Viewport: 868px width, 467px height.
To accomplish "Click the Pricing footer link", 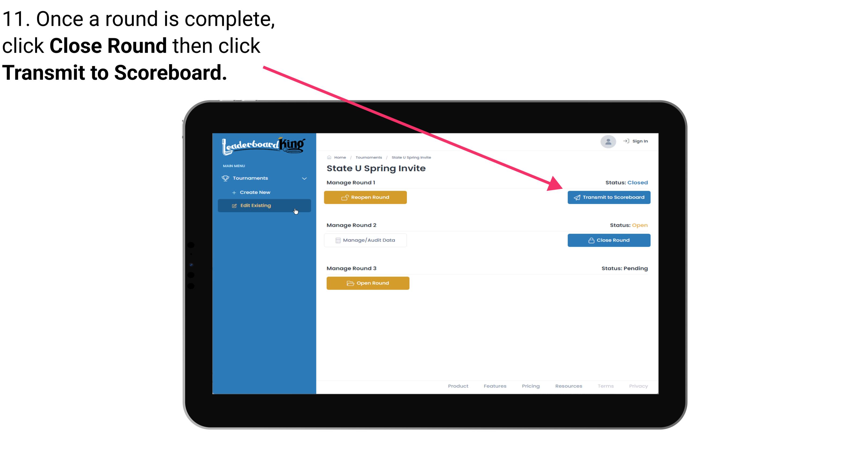I will pos(531,386).
